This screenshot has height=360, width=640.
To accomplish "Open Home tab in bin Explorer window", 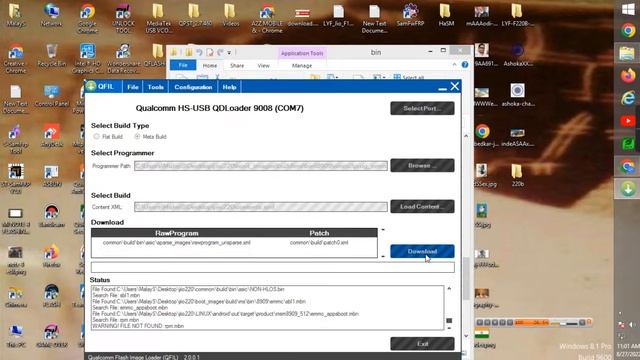I will click(x=210, y=65).
